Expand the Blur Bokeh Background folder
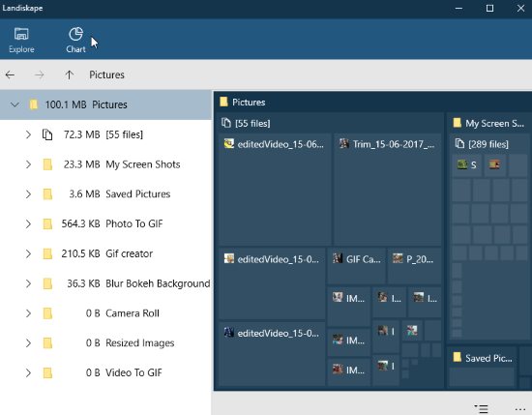The width and height of the screenshot is (532, 415). point(28,283)
